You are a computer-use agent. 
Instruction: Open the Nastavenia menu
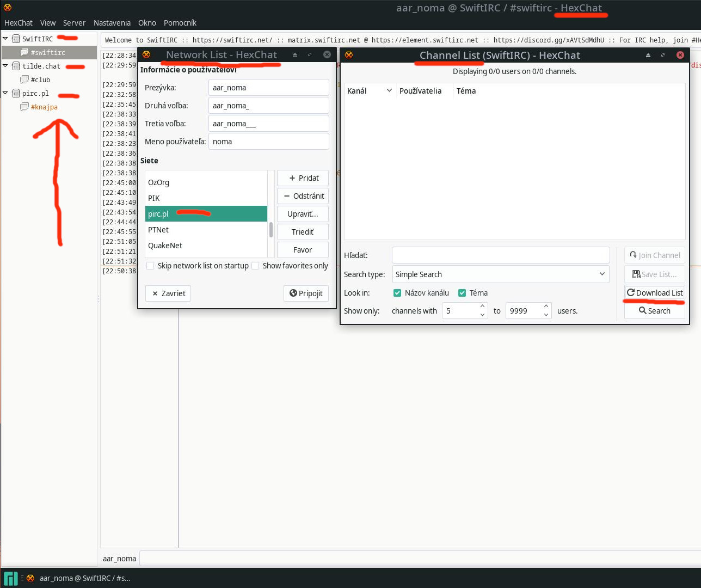112,23
